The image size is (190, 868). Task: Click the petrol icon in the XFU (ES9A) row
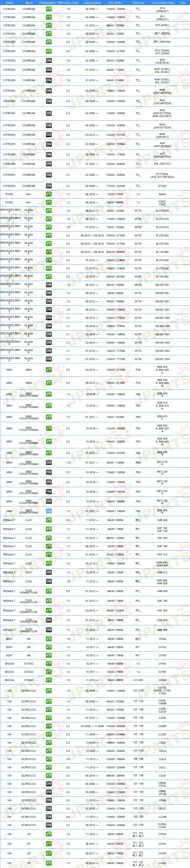click(x=49, y=51)
